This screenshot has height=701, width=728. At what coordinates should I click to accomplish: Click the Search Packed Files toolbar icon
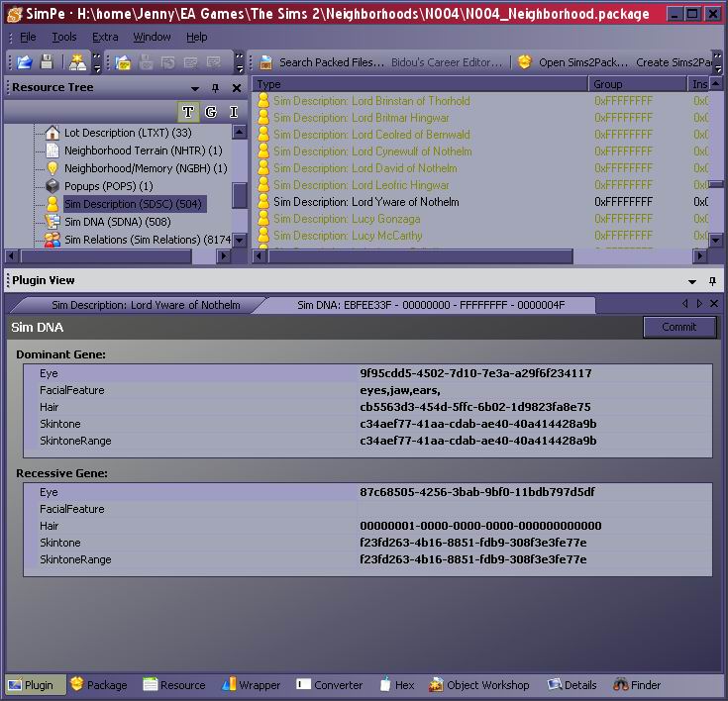point(264,62)
